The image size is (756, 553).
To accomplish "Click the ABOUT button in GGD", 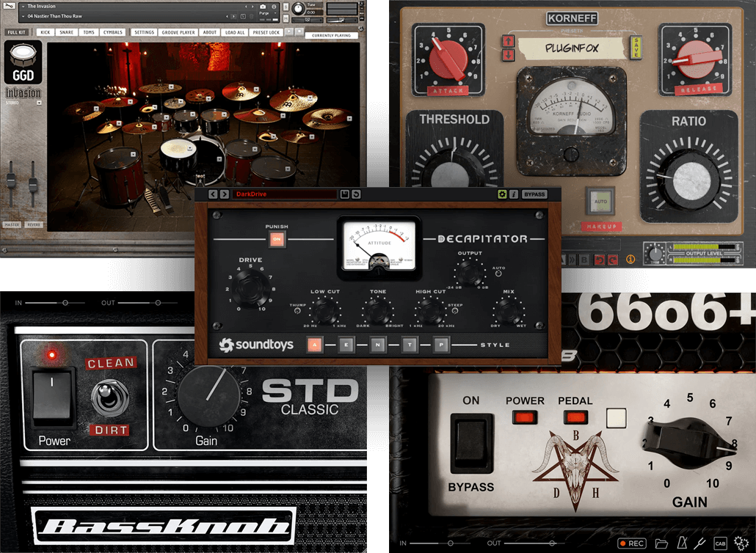I will 210,32.
